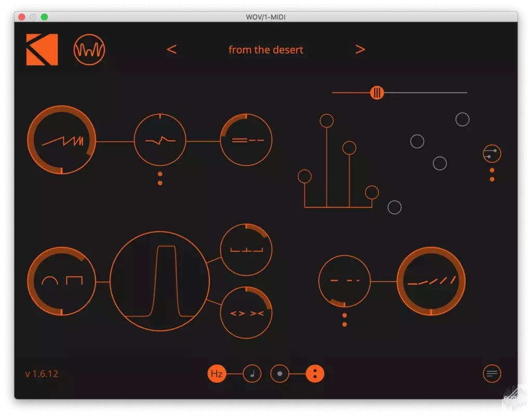Image resolution: width=532 pixels, height=416 pixels.
Task: Click the sine and square shape knob
Action: 61,281
